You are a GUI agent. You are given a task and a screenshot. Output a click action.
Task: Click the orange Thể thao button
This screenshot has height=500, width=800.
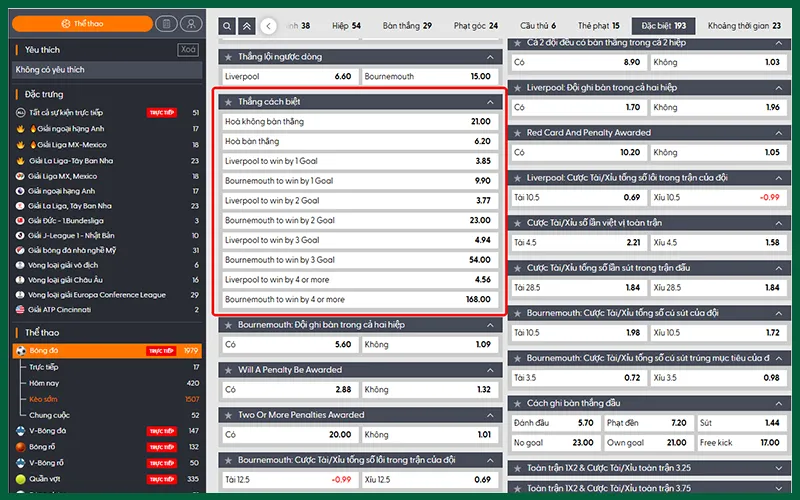pos(82,23)
